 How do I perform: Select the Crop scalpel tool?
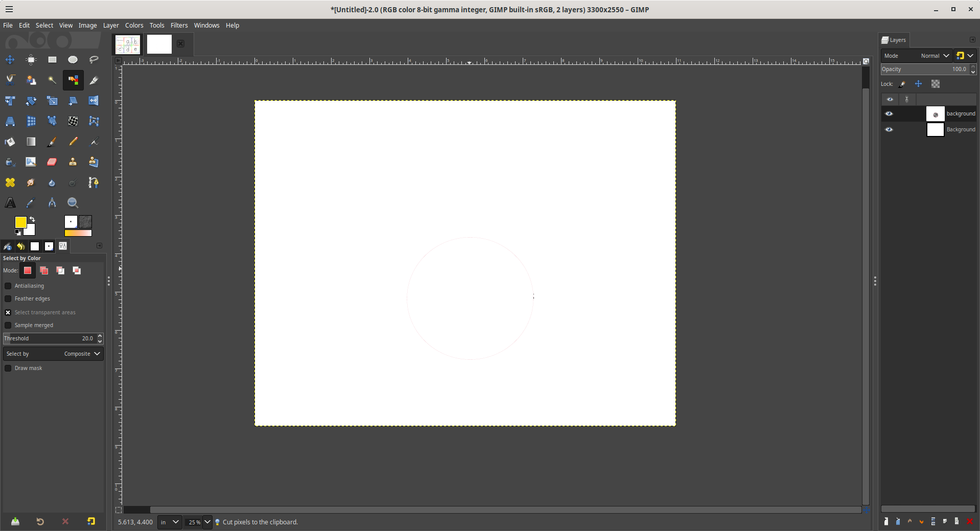pyautogui.click(x=94, y=80)
